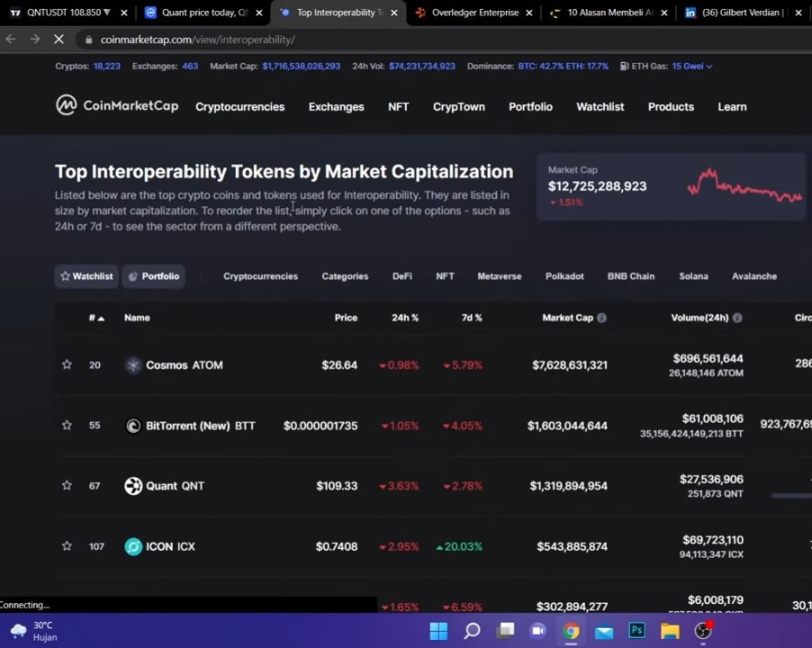
Task: Click the CoinMarketCap logo
Action: [117, 105]
